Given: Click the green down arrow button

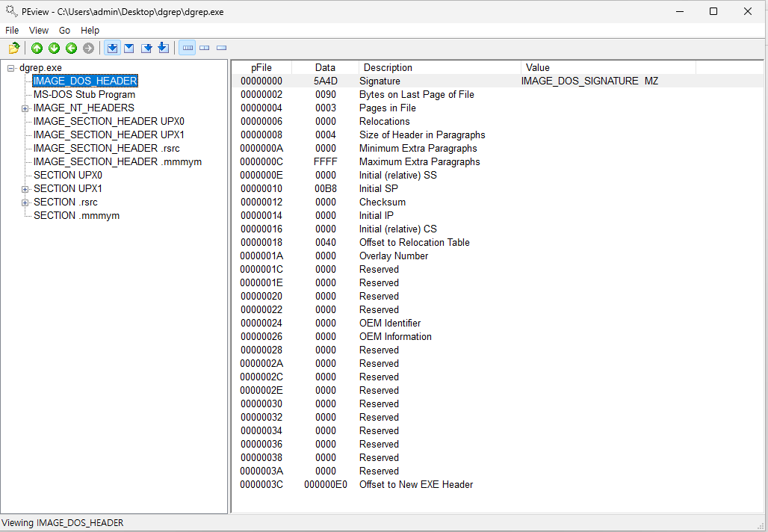Looking at the screenshot, I should click(54, 48).
